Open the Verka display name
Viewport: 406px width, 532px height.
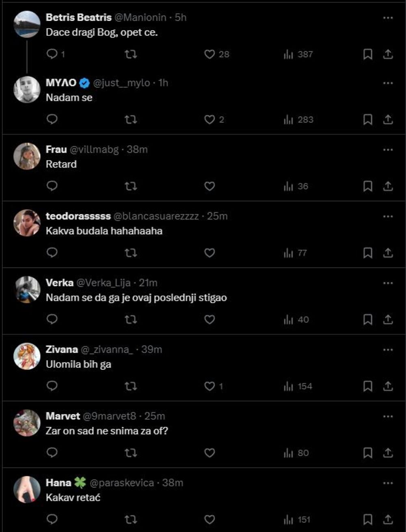coord(60,283)
